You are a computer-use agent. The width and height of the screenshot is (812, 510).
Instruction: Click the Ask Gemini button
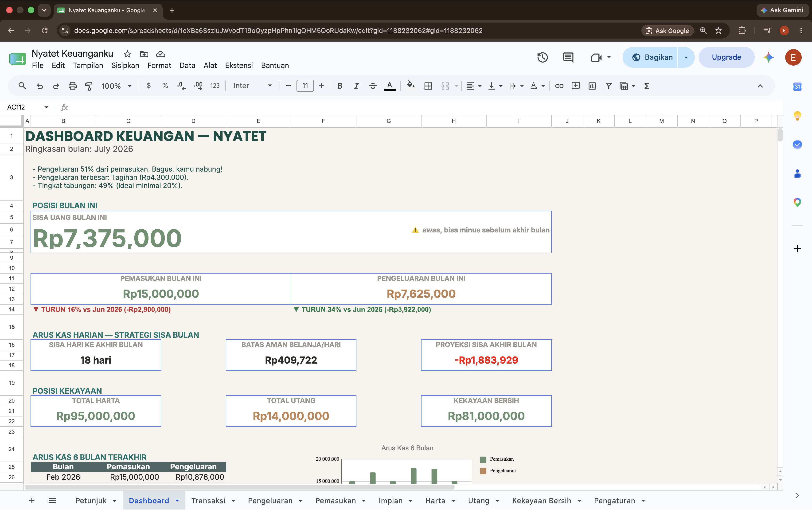point(782,10)
